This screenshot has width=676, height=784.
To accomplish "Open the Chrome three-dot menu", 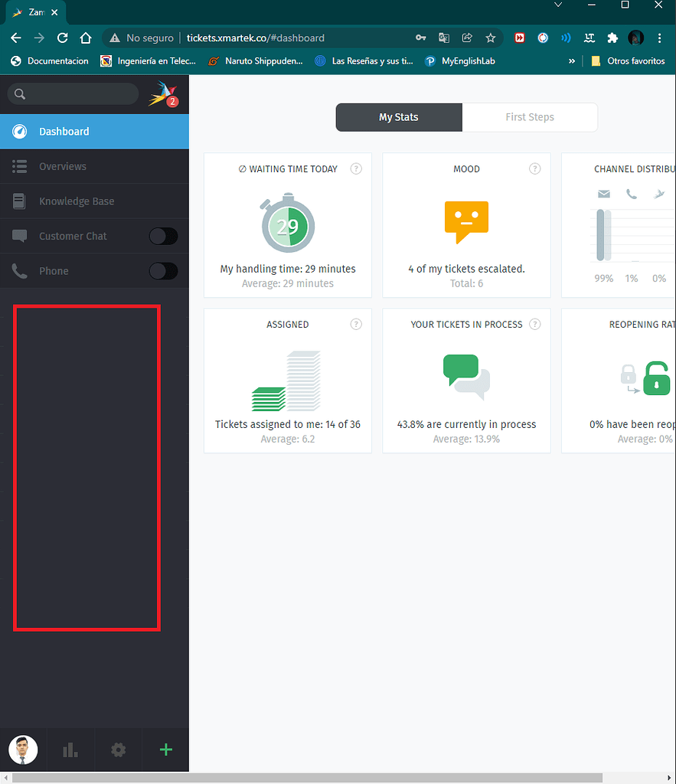I will coord(660,38).
